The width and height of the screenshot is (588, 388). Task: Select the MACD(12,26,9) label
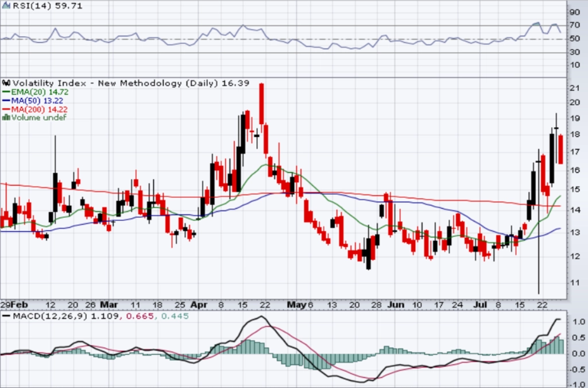[50, 316]
